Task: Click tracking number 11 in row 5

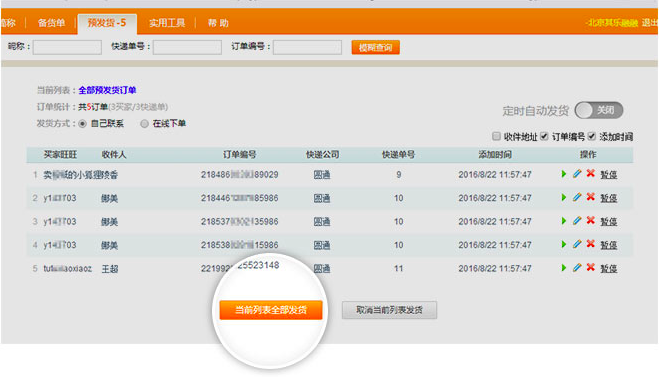Action: pos(398,269)
